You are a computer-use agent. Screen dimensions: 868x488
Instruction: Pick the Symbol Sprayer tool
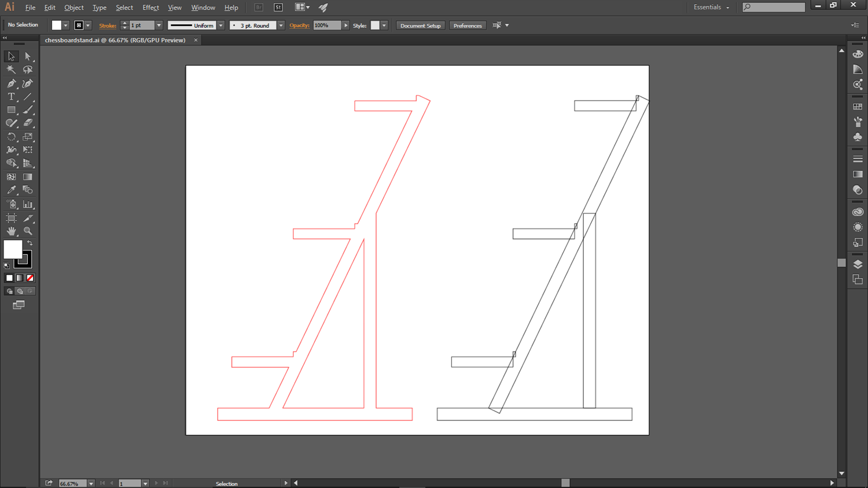[11, 204]
